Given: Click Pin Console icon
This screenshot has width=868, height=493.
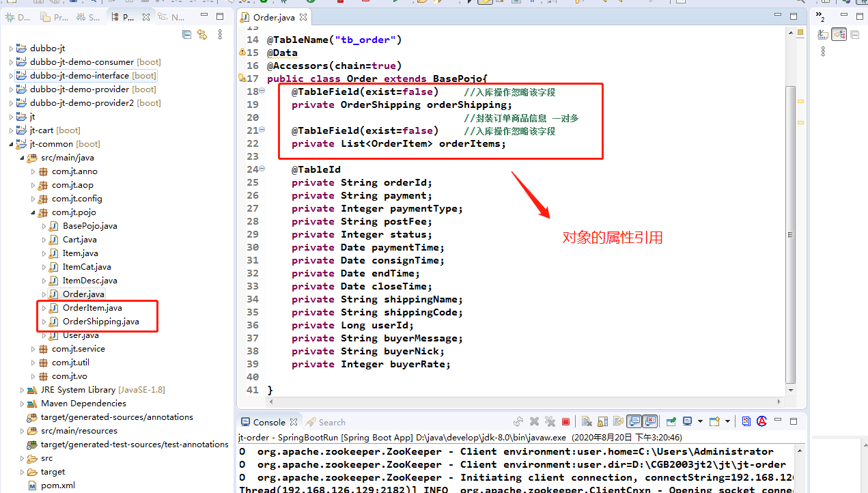Looking at the screenshot, I should [x=672, y=422].
